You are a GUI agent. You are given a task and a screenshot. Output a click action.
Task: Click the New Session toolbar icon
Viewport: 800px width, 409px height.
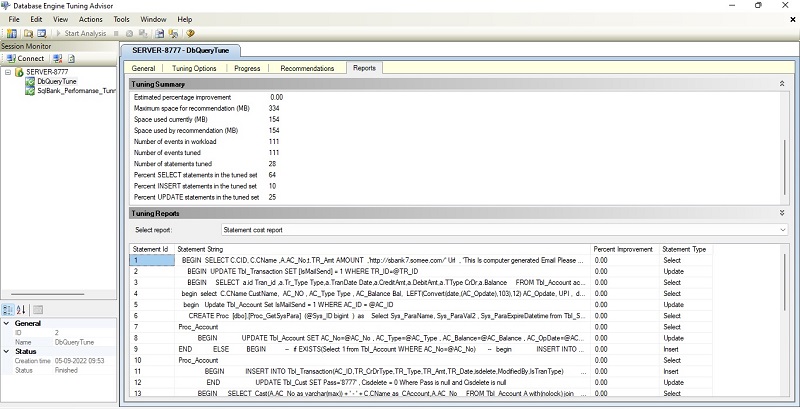tap(11, 33)
